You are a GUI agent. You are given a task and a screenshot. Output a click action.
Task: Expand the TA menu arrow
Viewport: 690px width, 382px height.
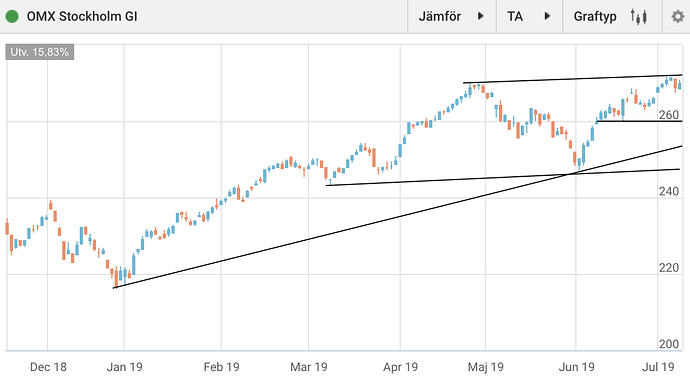click(x=547, y=16)
